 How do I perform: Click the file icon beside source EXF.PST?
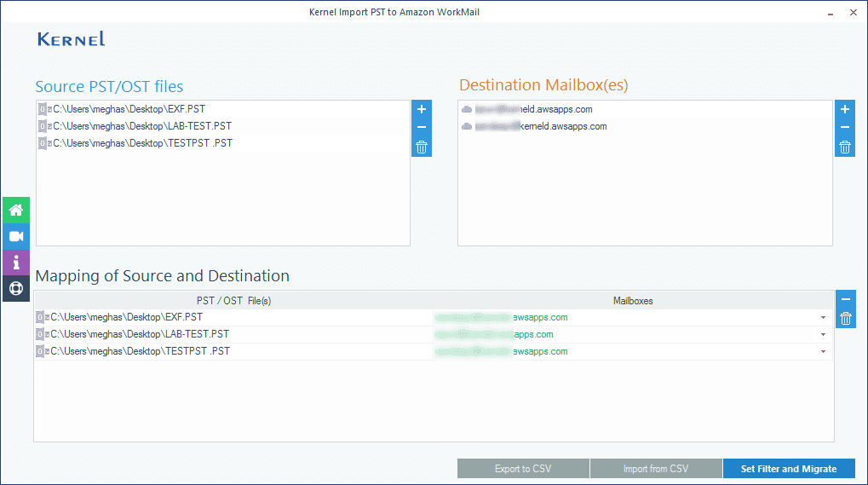(x=43, y=109)
